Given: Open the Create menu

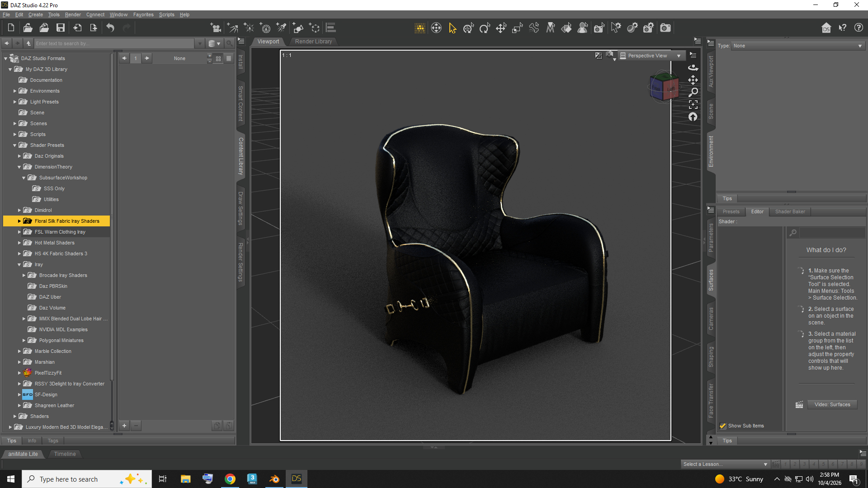Looking at the screenshot, I should pyautogui.click(x=35, y=14).
